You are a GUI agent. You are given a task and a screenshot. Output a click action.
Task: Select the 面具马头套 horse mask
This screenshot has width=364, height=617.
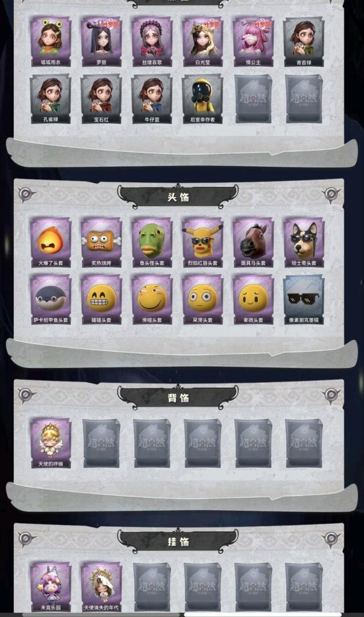(253, 242)
